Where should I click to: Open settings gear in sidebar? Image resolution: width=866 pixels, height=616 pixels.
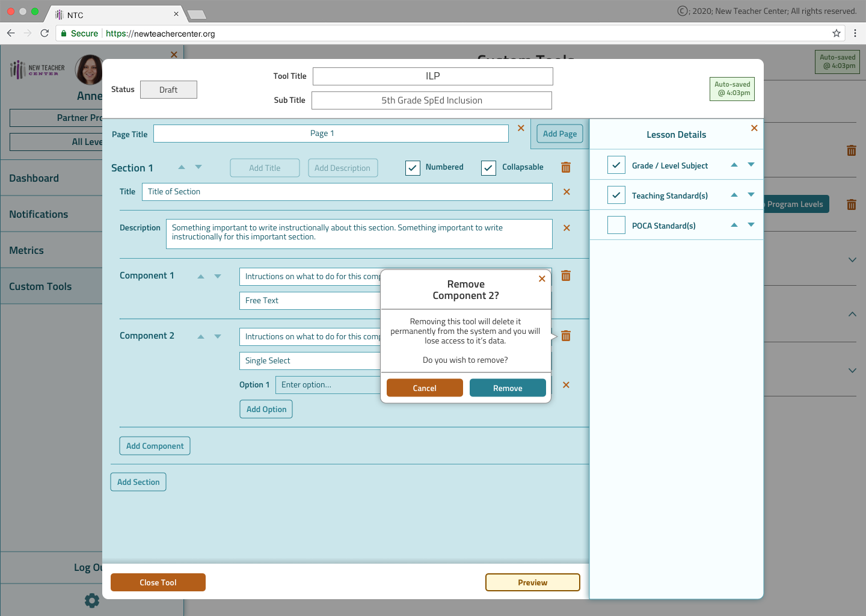[x=92, y=600]
